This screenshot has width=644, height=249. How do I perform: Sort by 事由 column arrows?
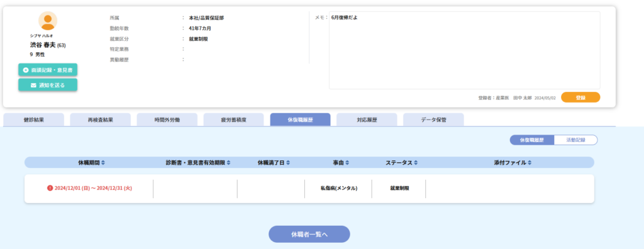pos(347,163)
